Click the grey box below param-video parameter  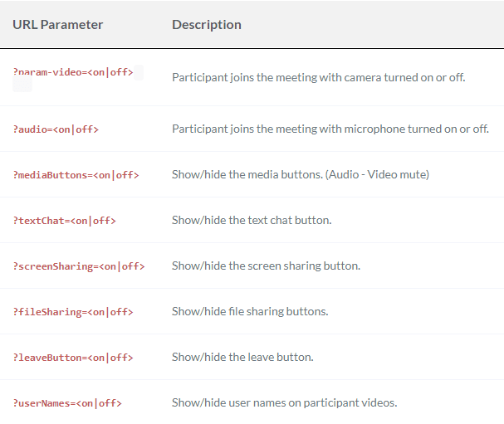22,85
